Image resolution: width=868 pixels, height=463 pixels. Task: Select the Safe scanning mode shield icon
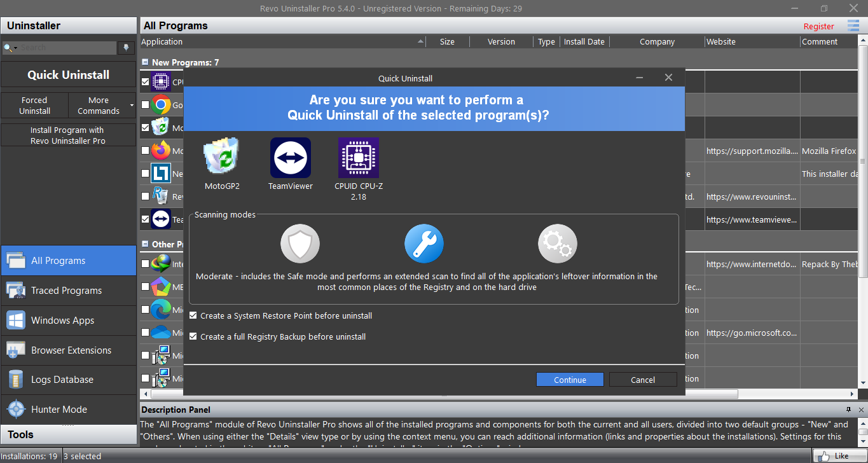(x=300, y=244)
